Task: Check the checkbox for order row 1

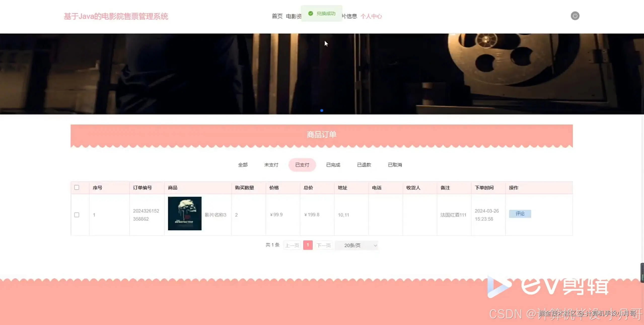Action: click(x=77, y=215)
